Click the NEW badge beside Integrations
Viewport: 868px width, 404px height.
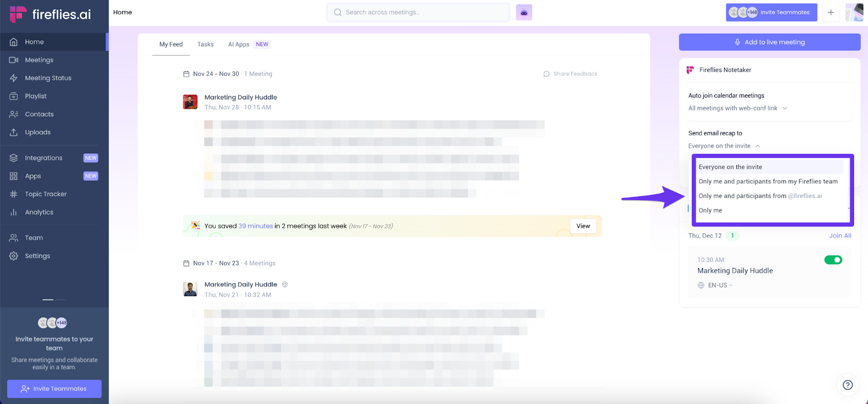tap(91, 158)
